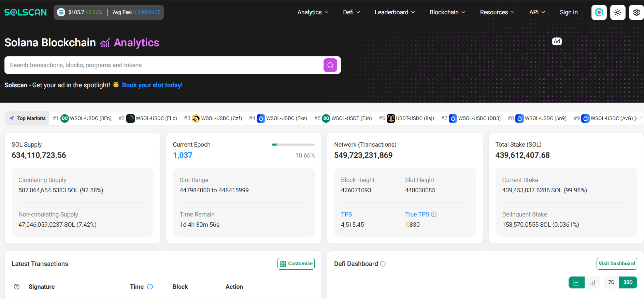Viewport: 644px width, 299px height.
Task: Click the #7 WSOL-USDC (DB3) market icon
Action: pos(453,118)
